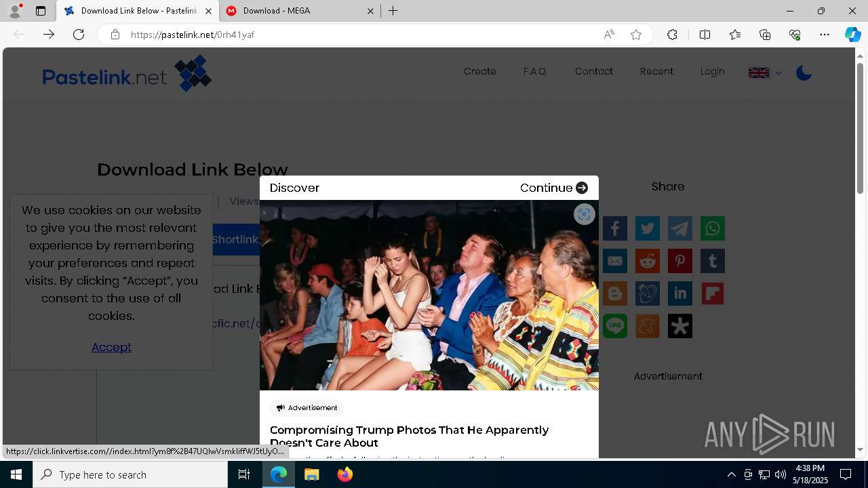Switch to the Download - MEGA tab
Viewport: 868px width, 488px height.
click(x=300, y=11)
